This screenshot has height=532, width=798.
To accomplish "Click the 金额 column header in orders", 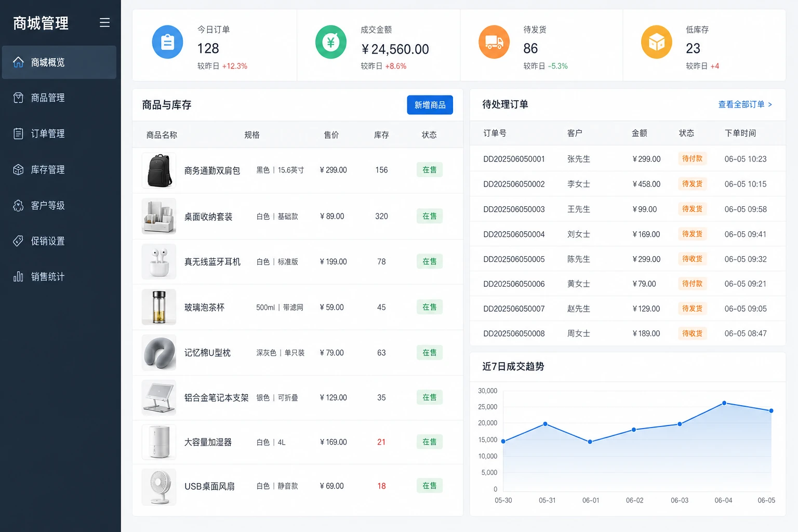I will click(x=640, y=133).
